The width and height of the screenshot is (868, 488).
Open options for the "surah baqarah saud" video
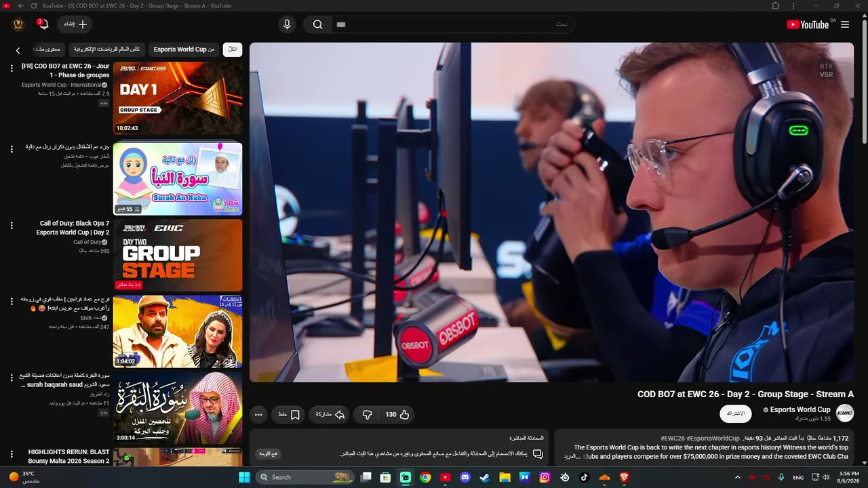[12, 378]
